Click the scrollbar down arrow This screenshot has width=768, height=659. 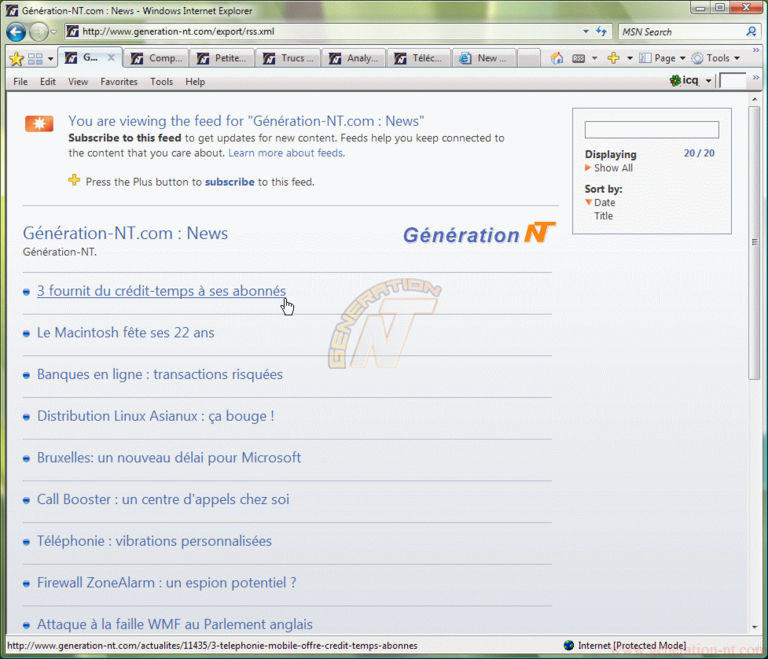point(754,627)
